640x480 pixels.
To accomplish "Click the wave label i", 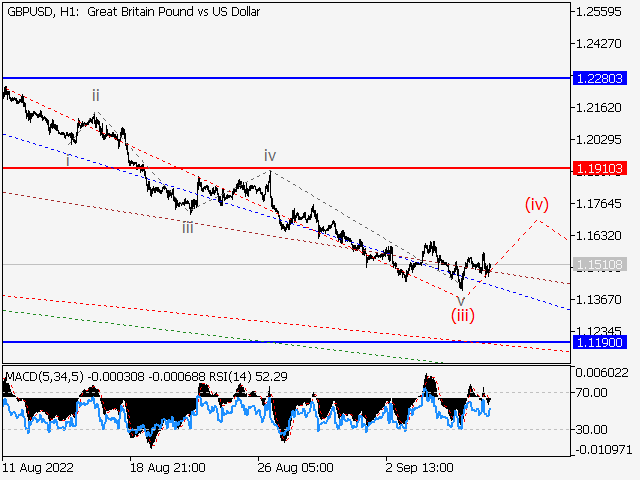I will click(x=68, y=161).
